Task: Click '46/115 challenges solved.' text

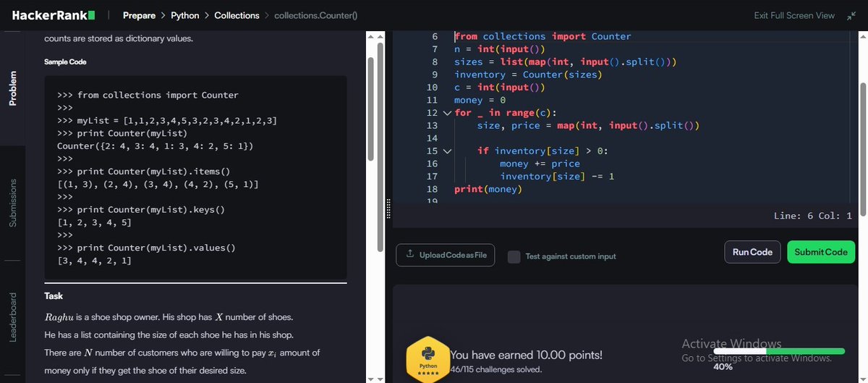Action: [x=495, y=370]
